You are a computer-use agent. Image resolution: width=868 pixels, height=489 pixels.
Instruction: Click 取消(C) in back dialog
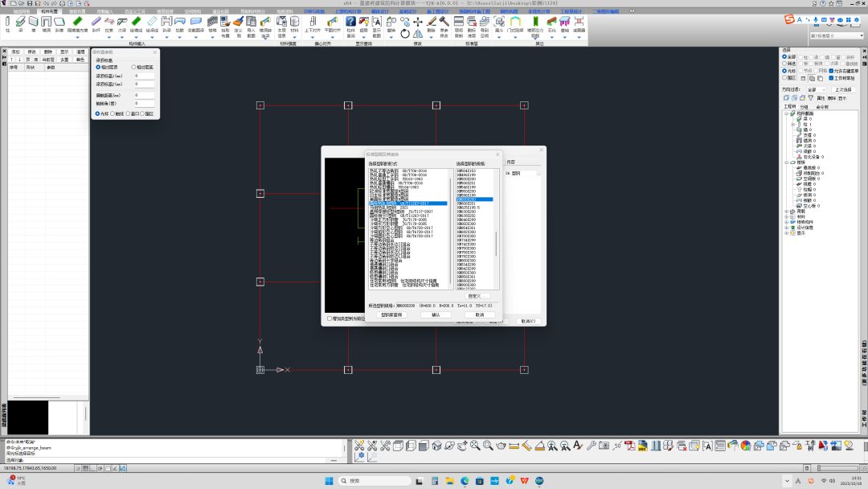pos(529,321)
